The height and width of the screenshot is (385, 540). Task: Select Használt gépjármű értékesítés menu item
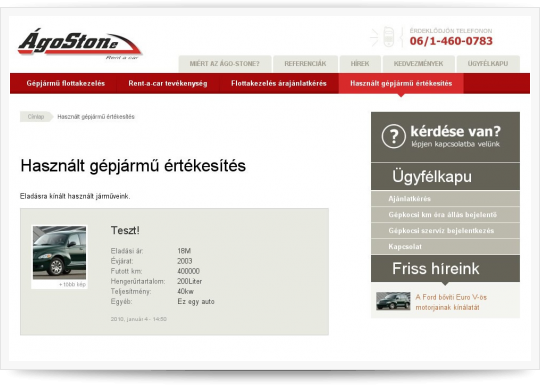(x=401, y=83)
